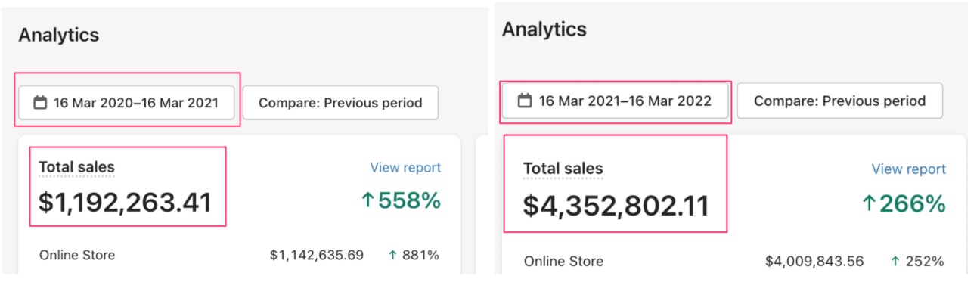Click the up arrow beside 252%
The height and width of the screenshot is (307, 980).
[x=896, y=262]
